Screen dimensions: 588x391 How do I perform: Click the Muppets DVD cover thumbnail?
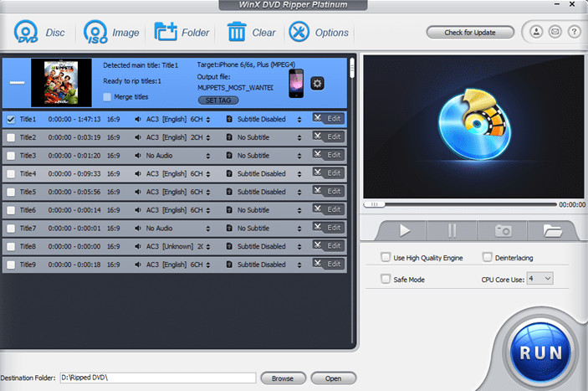[x=61, y=83]
